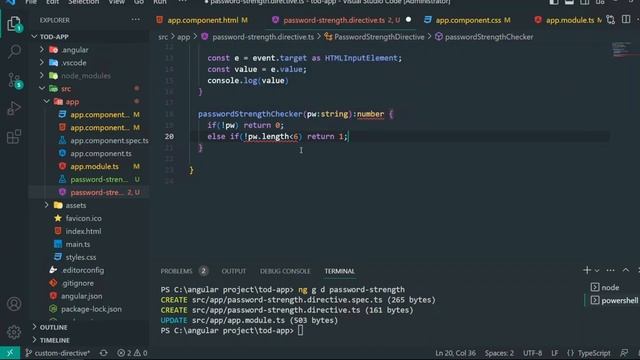Open the Explorer view in activity bar
The height and width of the screenshot is (360, 640).
point(14,24)
